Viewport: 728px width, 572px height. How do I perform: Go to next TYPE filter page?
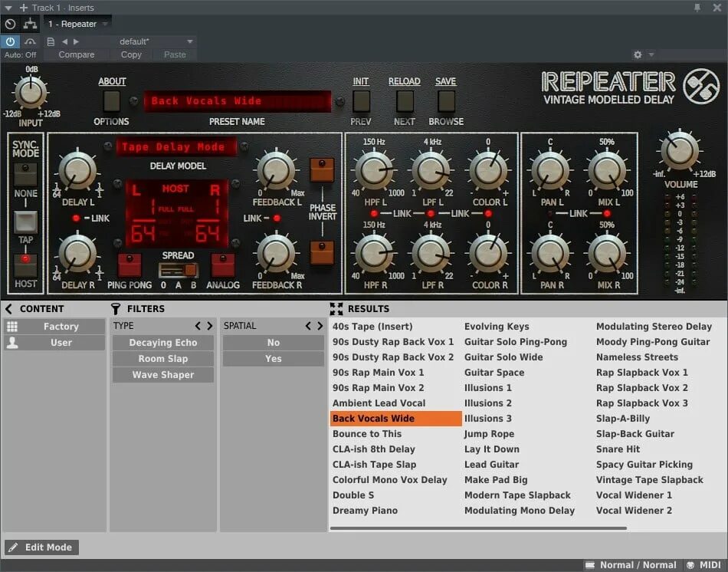point(209,326)
